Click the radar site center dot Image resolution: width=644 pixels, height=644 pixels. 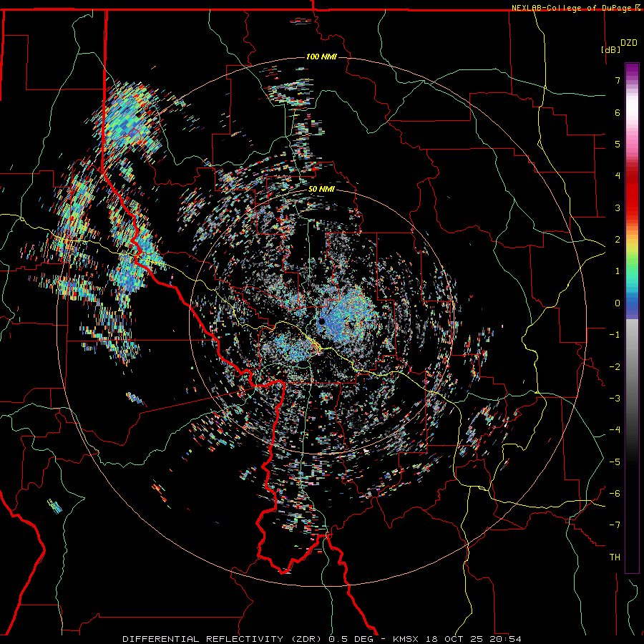click(321, 321)
